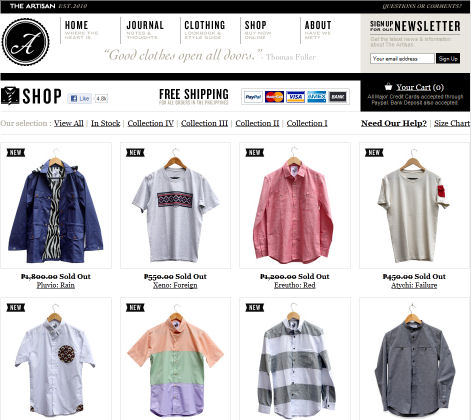Open the Ereutho: Red product link

[x=295, y=285]
